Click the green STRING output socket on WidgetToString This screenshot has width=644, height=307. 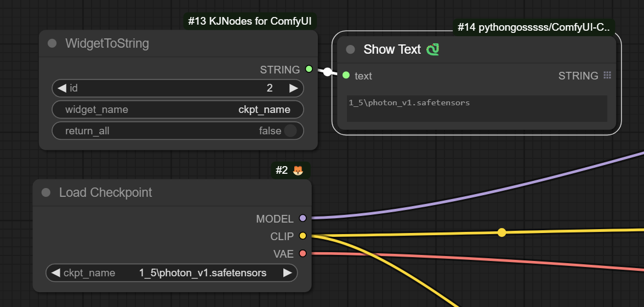coord(309,70)
